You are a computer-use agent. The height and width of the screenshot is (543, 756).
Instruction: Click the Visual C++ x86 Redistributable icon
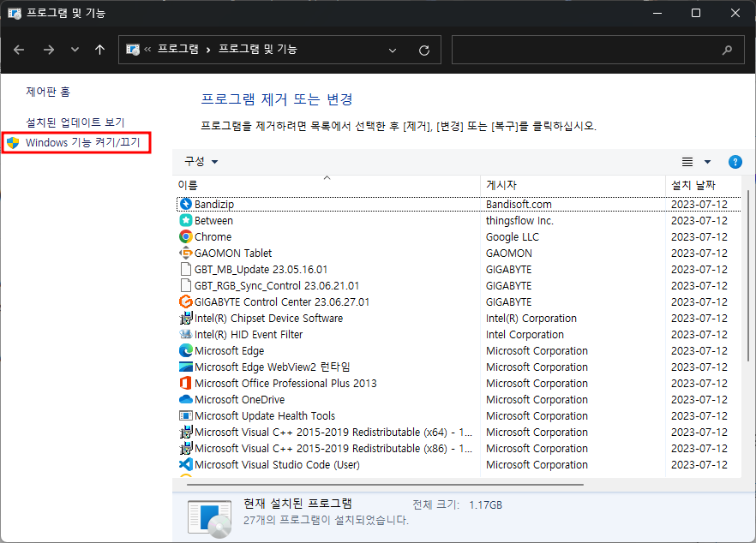click(x=186, y=449)
